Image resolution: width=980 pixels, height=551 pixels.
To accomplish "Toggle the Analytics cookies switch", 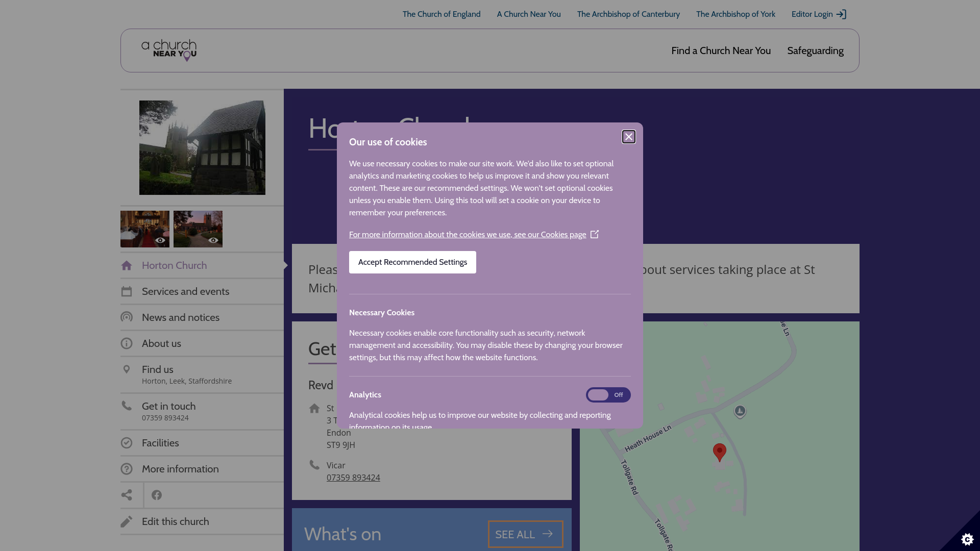I will coord(608,395).
